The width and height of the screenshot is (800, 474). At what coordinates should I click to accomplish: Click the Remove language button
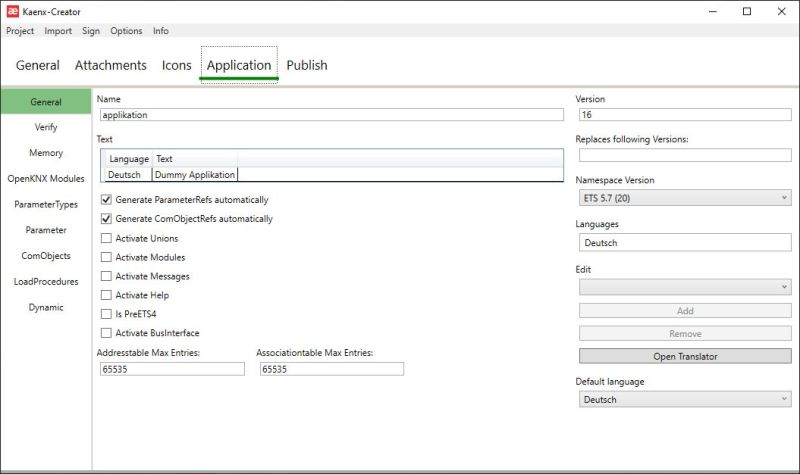685,334
